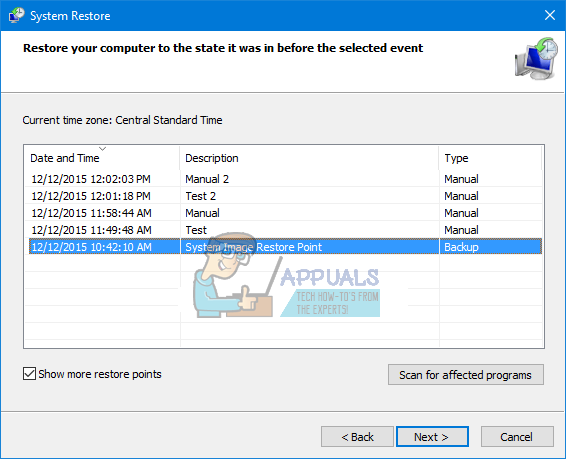Click Backup type cell of selected row
Image resolution: width=566 pixels, height=459 pixels.
tap(461, 247)
